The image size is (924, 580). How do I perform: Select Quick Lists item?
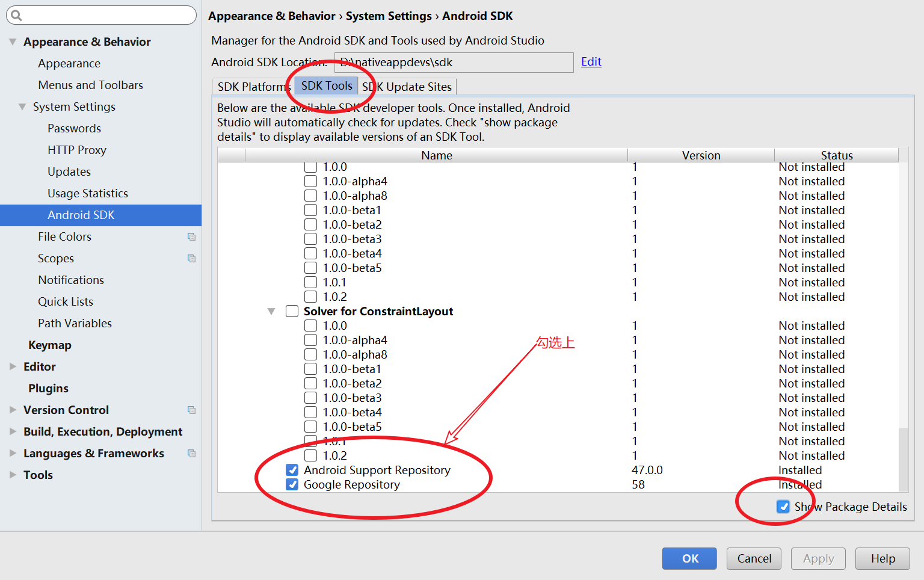pyautogui.click(x=66, y=301)
